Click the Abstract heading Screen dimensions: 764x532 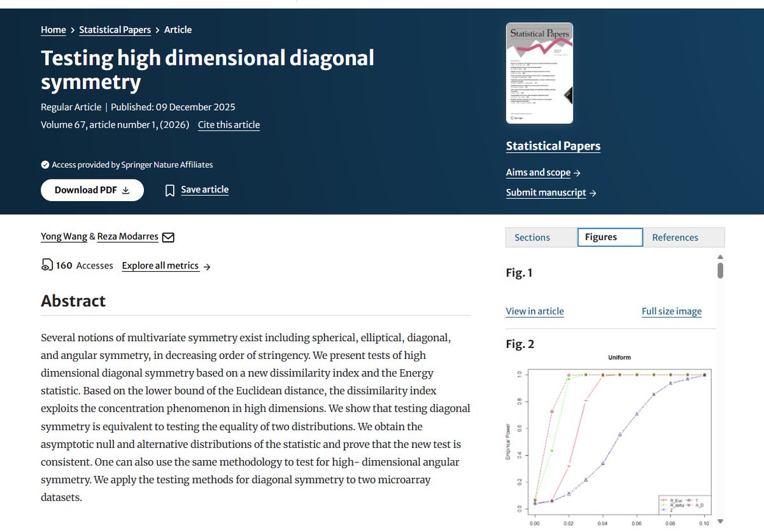[73, 301]
